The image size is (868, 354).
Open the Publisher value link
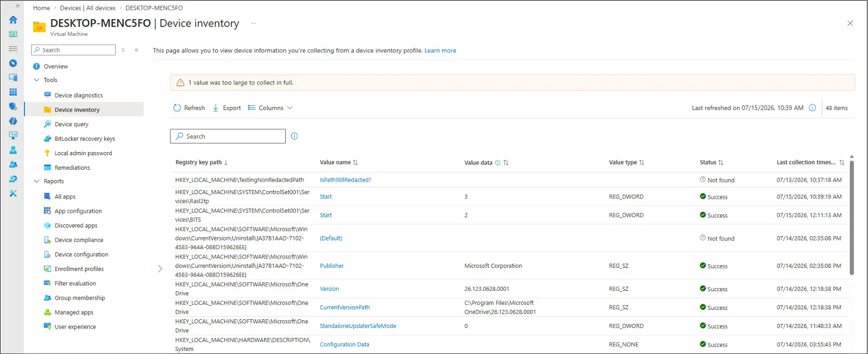pyautogui.click(x=332, y=266)
